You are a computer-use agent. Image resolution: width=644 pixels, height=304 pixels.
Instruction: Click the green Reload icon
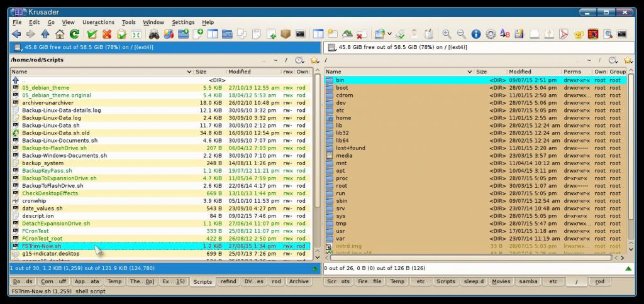pos(75,34)
